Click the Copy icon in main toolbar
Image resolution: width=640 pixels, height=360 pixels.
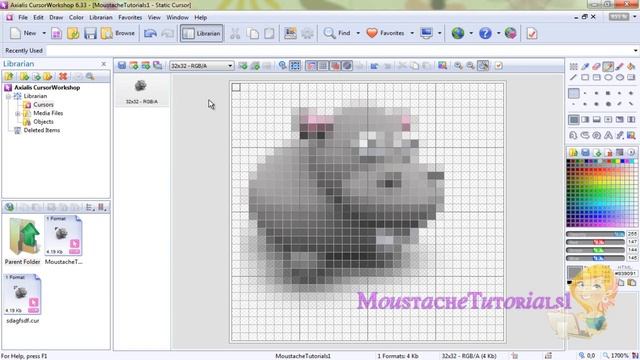coord(253,33)
